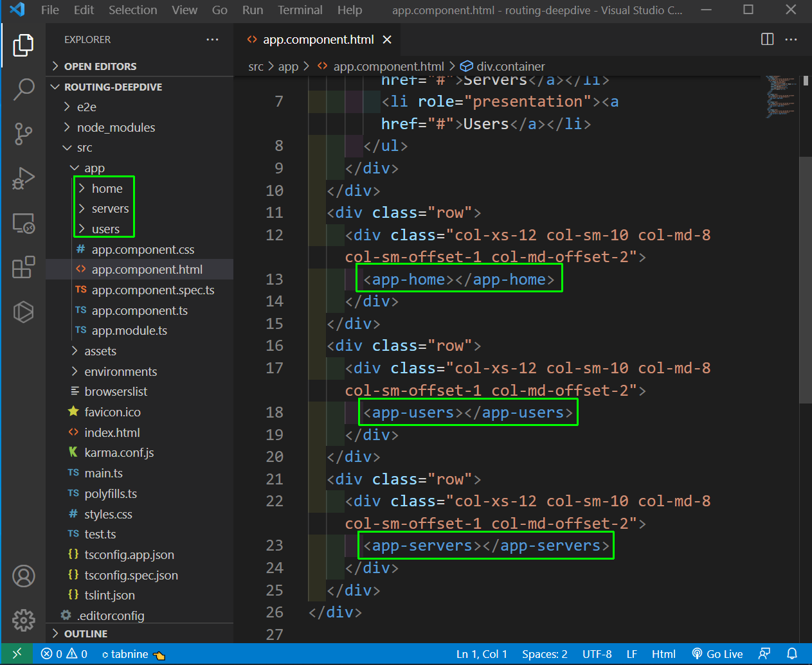
Task: Open the Selection menu
Action: 132,10
